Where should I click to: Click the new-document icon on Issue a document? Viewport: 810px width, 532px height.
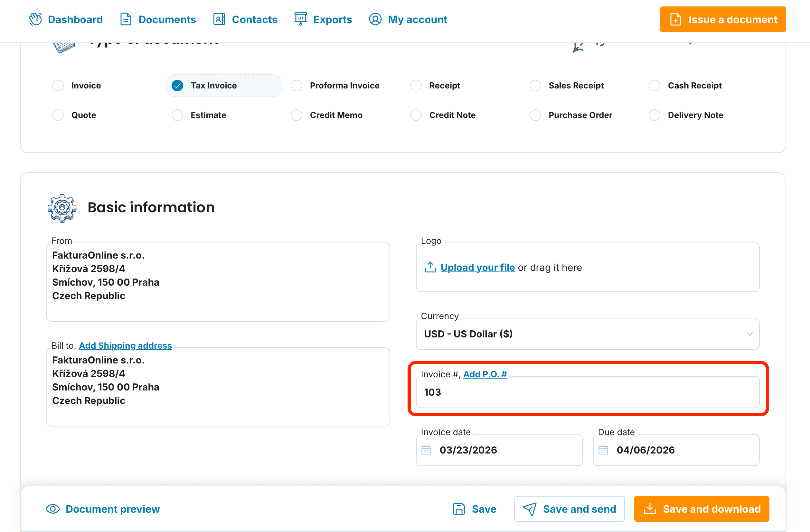676,19
